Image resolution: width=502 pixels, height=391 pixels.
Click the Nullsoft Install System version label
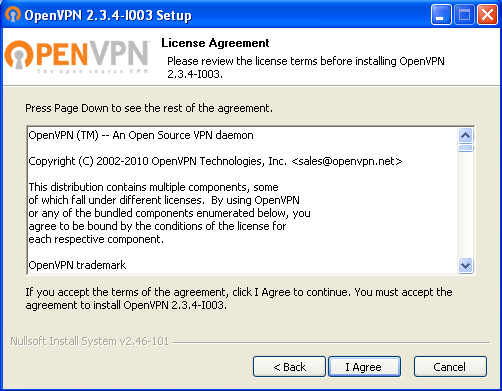[x=90, y=341]
